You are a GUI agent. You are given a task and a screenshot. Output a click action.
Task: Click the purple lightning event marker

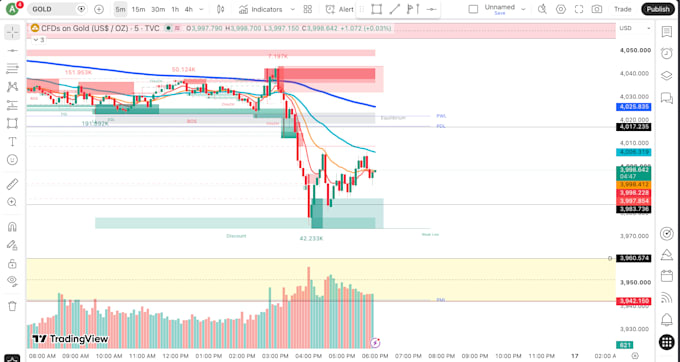[x=375, y=343]
